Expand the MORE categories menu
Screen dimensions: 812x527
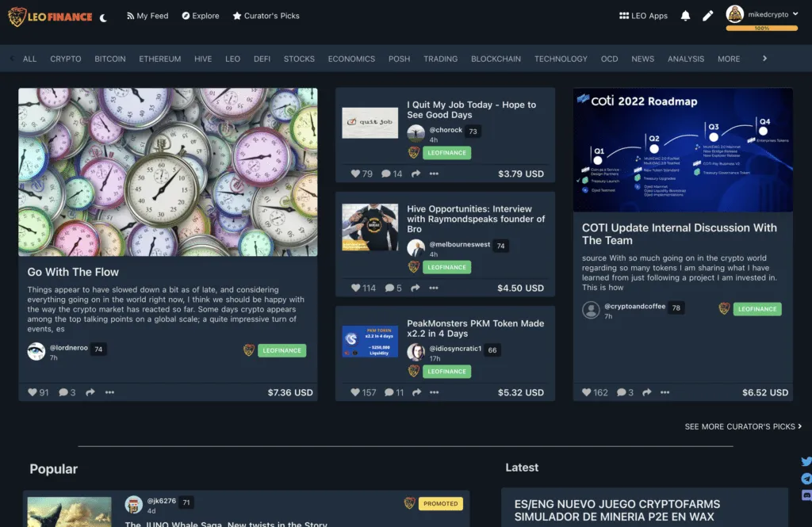[x=729, y=59]
